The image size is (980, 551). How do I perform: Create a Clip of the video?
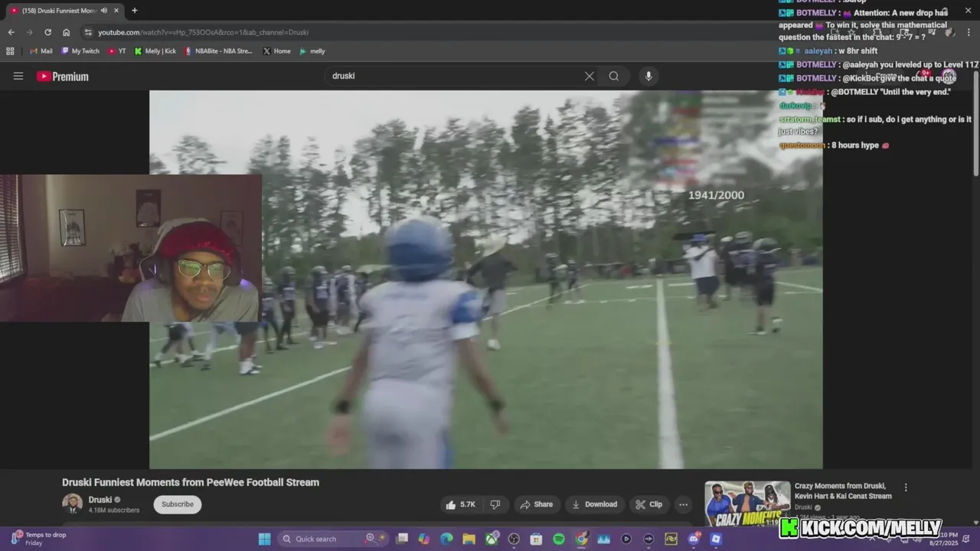648,504
